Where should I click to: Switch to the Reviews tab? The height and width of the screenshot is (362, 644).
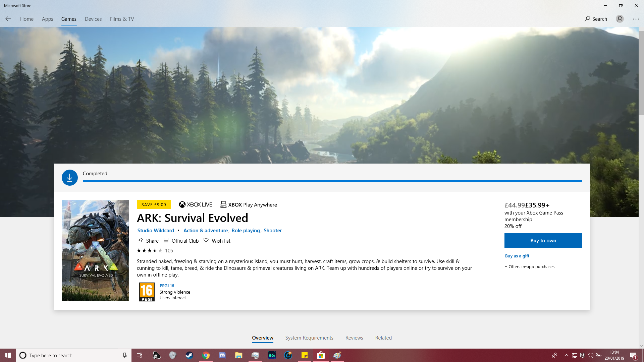354,338
